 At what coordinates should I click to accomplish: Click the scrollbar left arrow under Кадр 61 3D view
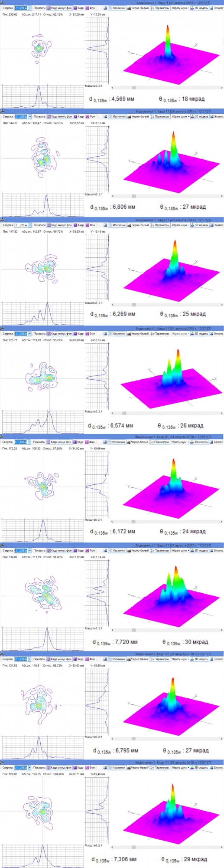point(113,739)
